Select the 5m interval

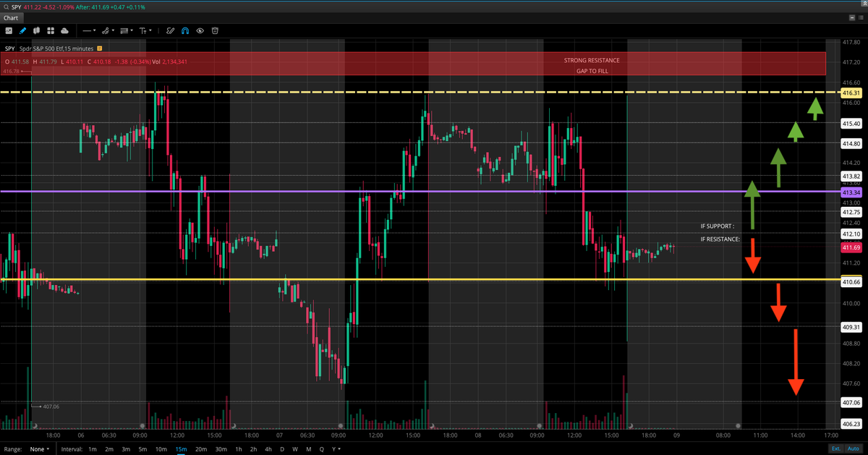[x=142, y=449]
